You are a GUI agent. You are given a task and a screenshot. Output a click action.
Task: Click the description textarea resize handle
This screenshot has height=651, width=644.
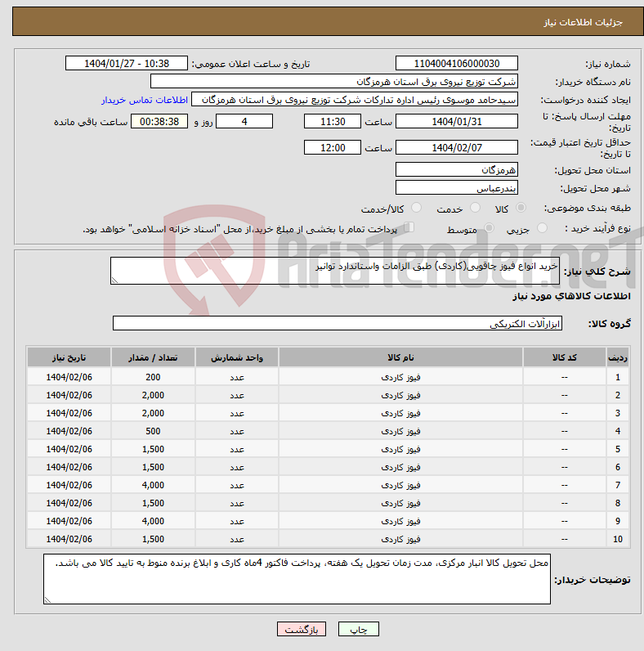pyautogui.click(x=114, y=281)
